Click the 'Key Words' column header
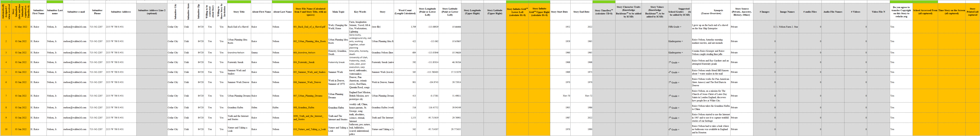980x136 pixels. point(360,12)
